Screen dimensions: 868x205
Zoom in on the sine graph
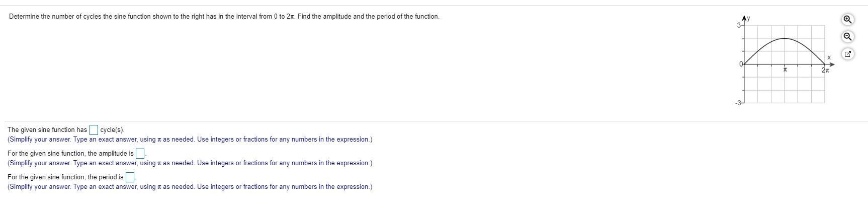(848, 20)
